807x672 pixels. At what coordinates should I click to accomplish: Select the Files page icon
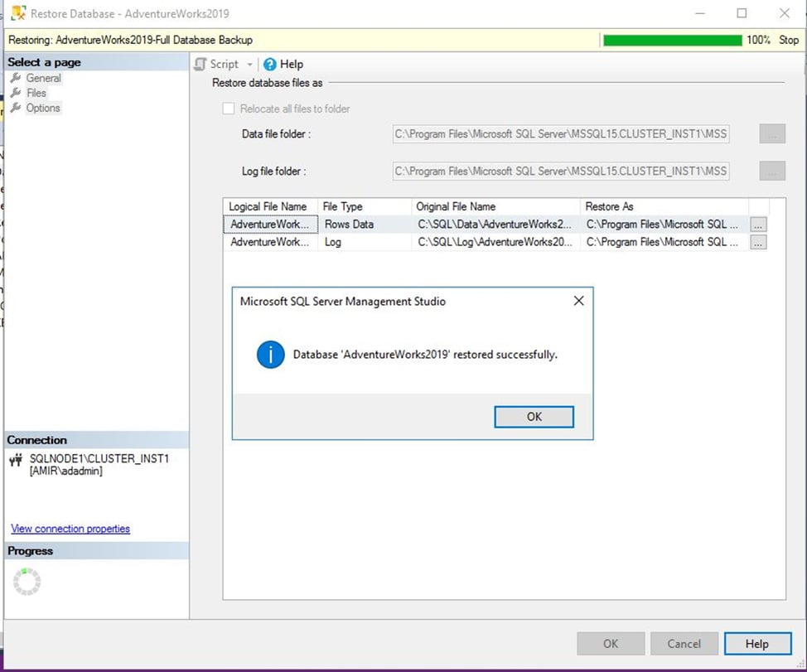click(x=17, y=92)
